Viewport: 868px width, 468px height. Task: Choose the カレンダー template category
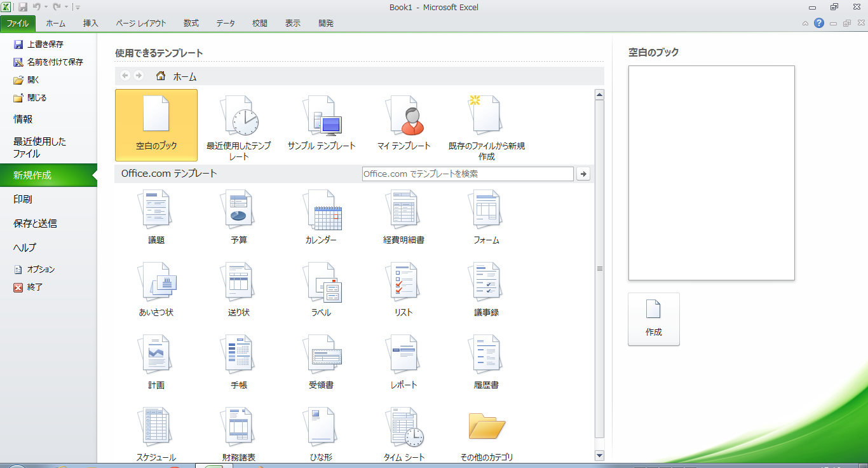pyautogui.click(x=322, y=211)
